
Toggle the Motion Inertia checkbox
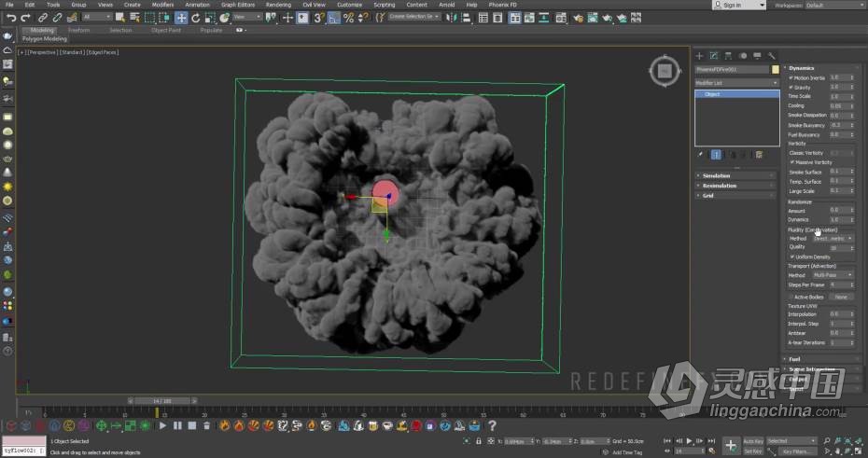point(791,78)
